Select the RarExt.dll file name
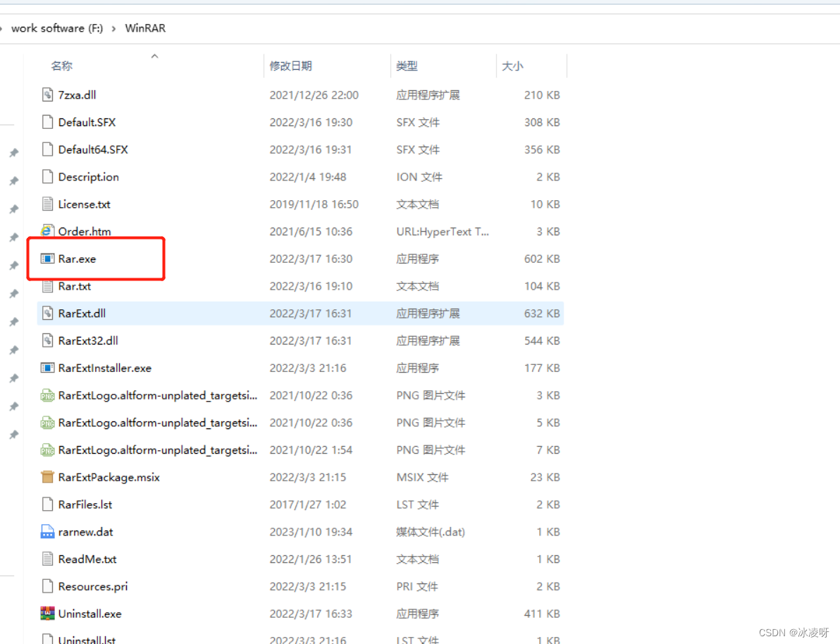This screenshot has width=840, height=644. [x=82, y=314]
